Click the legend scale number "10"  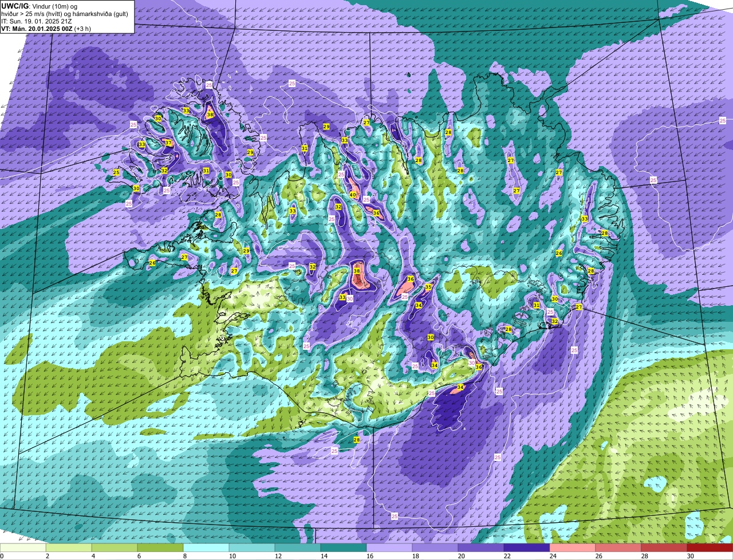(232, 556)
